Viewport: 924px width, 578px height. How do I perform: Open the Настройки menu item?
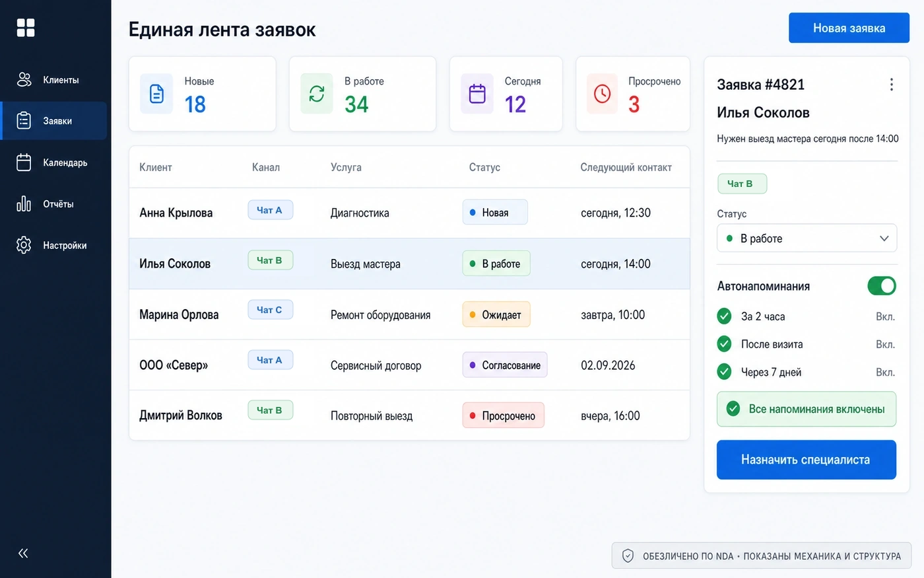pos(53,245)
